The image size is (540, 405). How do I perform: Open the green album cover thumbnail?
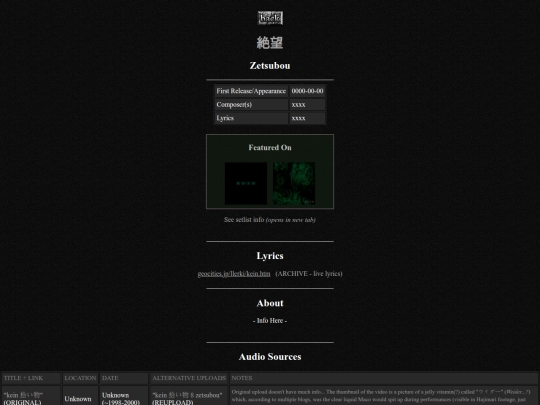coord(294,184)
